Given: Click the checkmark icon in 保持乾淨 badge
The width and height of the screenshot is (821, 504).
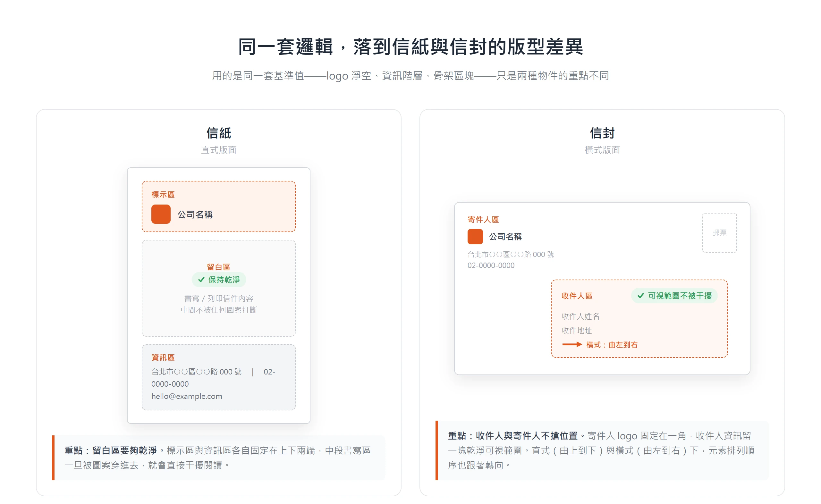Looking at the screenshot, I should click(201, 280).
